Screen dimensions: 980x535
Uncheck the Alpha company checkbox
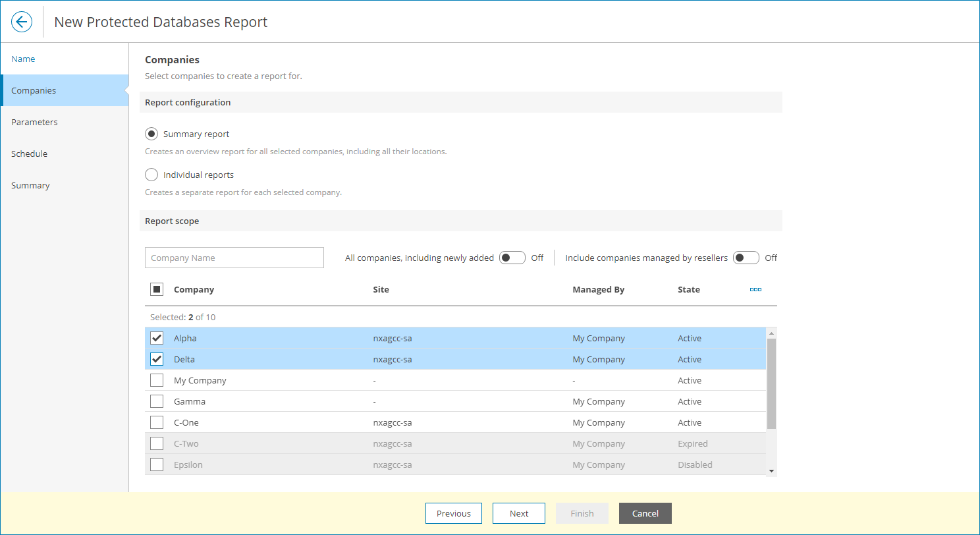pyautogui.click(x=157, y=338)
